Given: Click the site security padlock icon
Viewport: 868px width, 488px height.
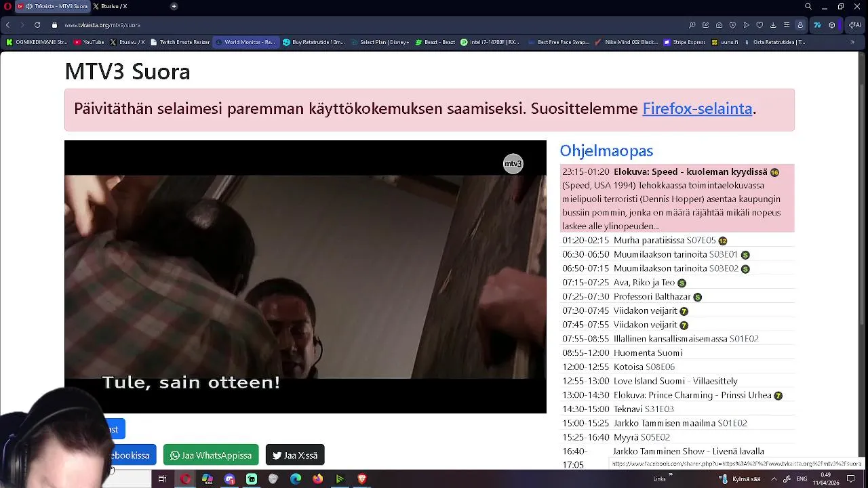Looking at the screenshot, I should tap(55, 25).
